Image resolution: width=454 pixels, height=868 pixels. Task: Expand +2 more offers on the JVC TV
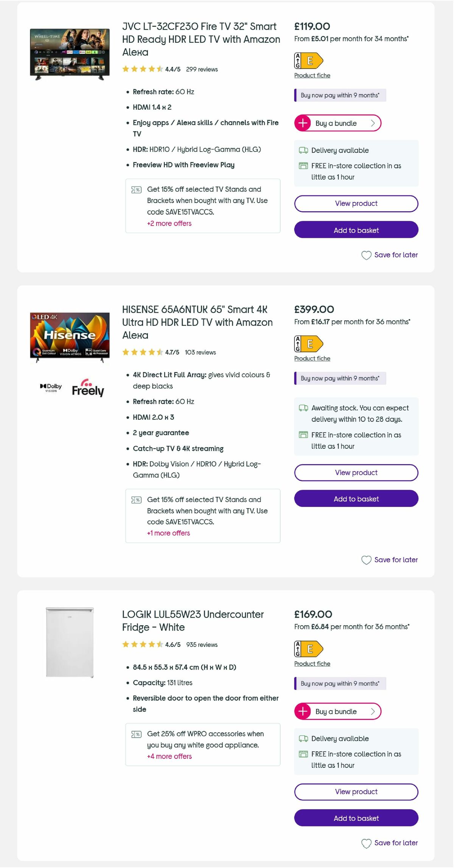click(x=169, y=223)
